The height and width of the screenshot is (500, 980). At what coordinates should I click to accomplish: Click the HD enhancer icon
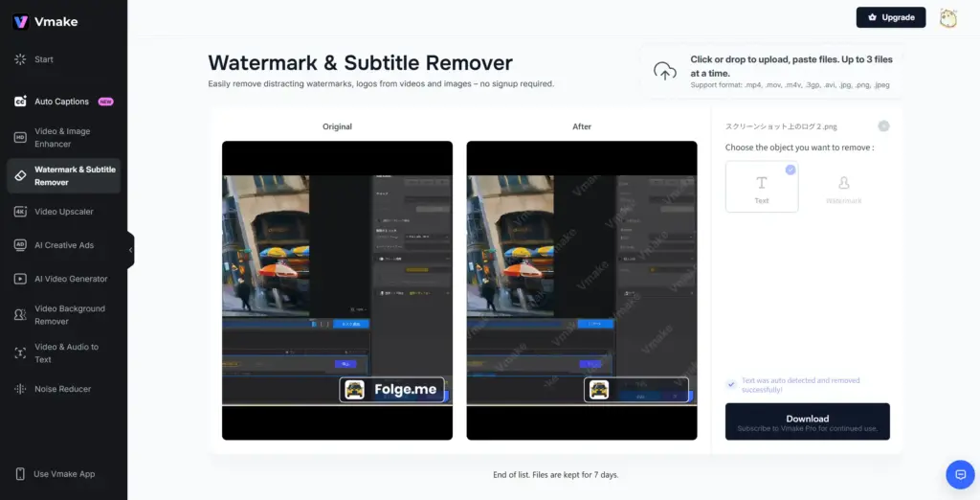tap(20, 138)
